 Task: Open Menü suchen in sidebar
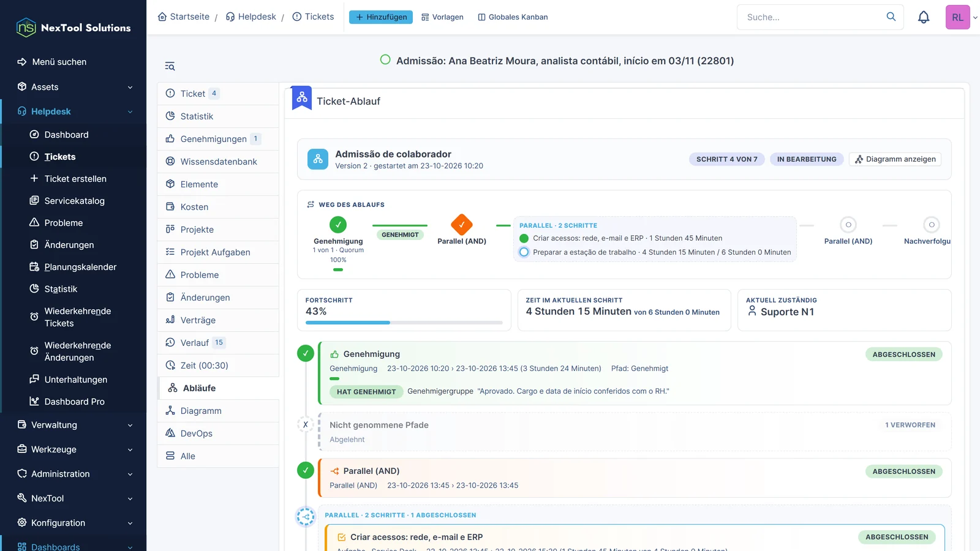coord(73,62)
